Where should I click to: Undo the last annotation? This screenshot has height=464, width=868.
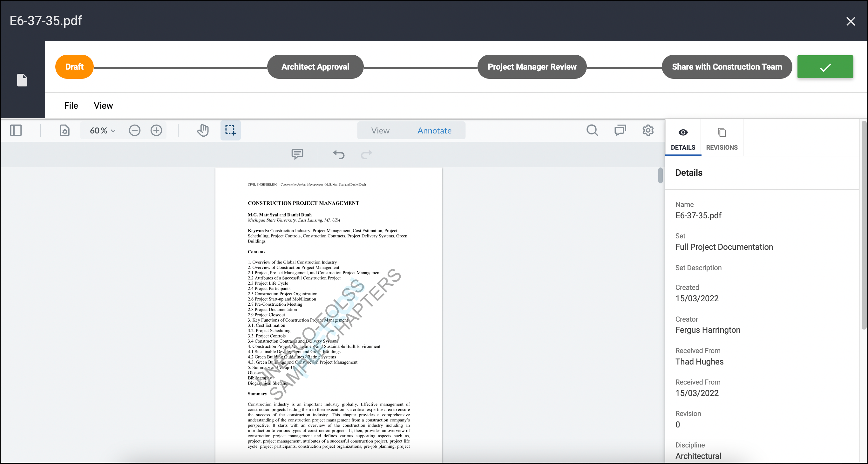339,154
